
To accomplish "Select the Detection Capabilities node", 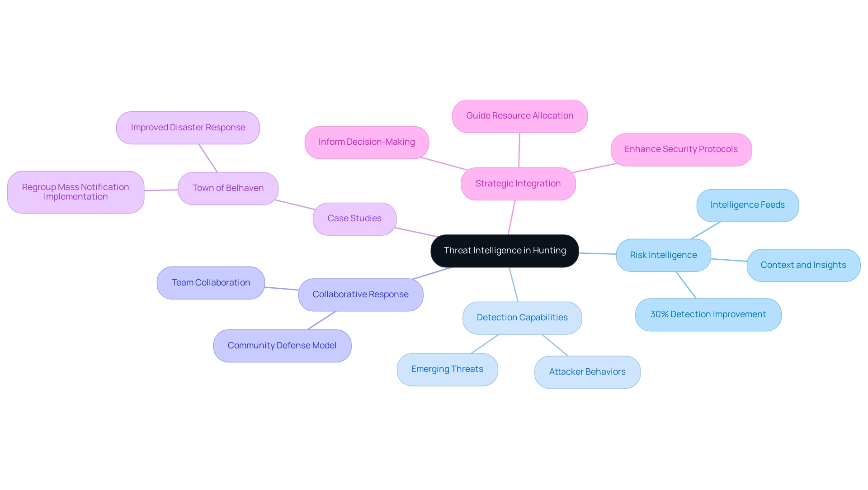I will coord(516,317).
